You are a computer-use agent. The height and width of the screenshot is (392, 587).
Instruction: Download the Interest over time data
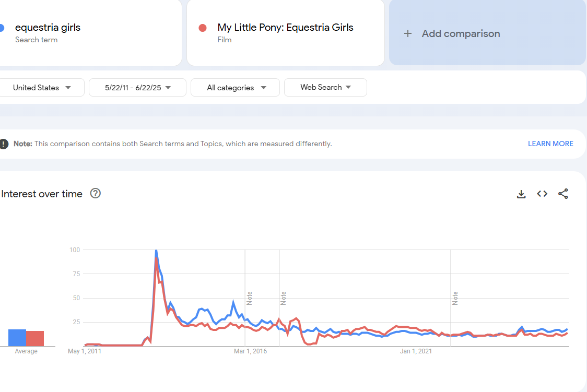(521, 194)
